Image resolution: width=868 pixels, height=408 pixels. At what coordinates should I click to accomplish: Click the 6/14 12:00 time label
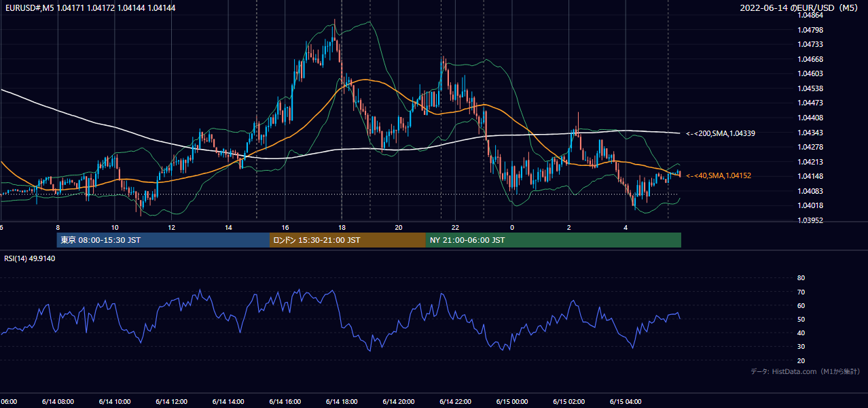tap(171, 401)
